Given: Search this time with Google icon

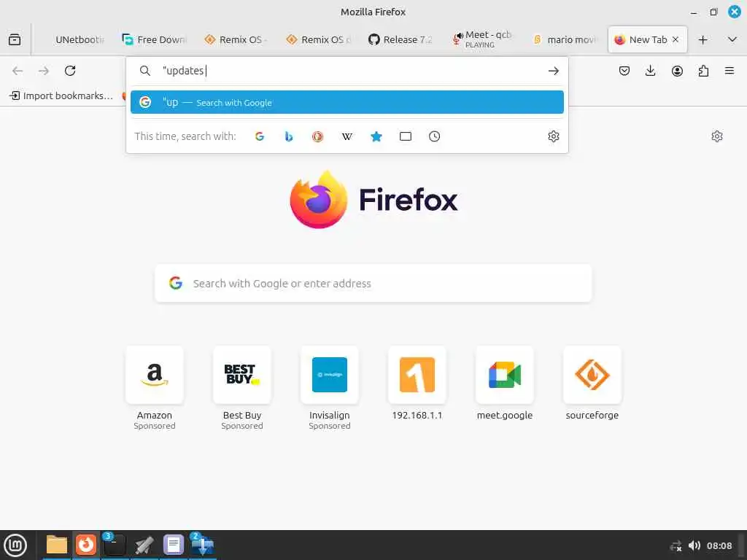Looking at the screenshot, I should pyautogui.click(x=260, y=136).
